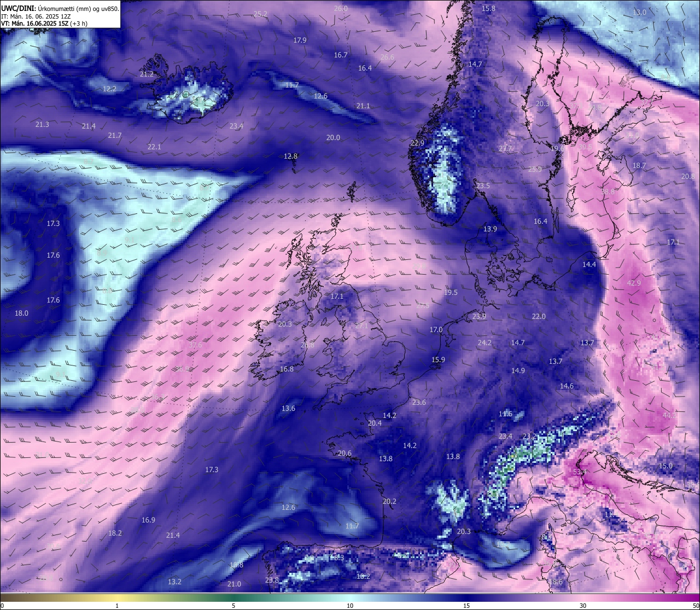The image size is (700, 610).
Task: Click the 16.9 value label
Action: (x=148, y=520)
